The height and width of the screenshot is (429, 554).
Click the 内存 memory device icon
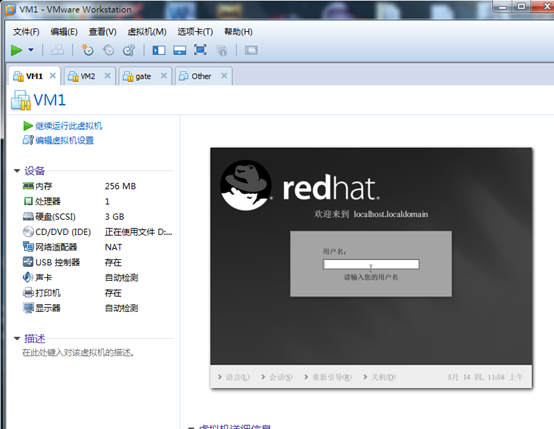click(28, 186)
